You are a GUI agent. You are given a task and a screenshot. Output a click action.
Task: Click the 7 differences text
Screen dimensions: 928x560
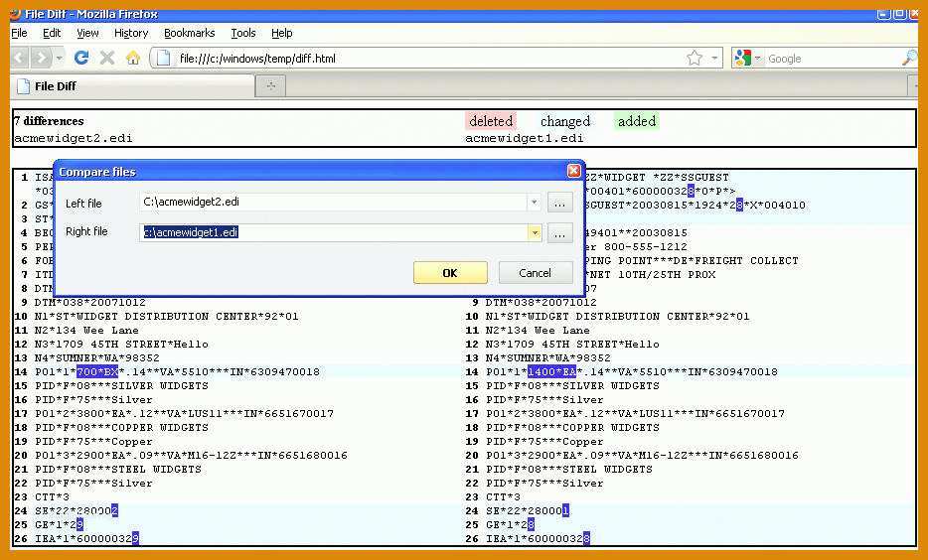49,121
